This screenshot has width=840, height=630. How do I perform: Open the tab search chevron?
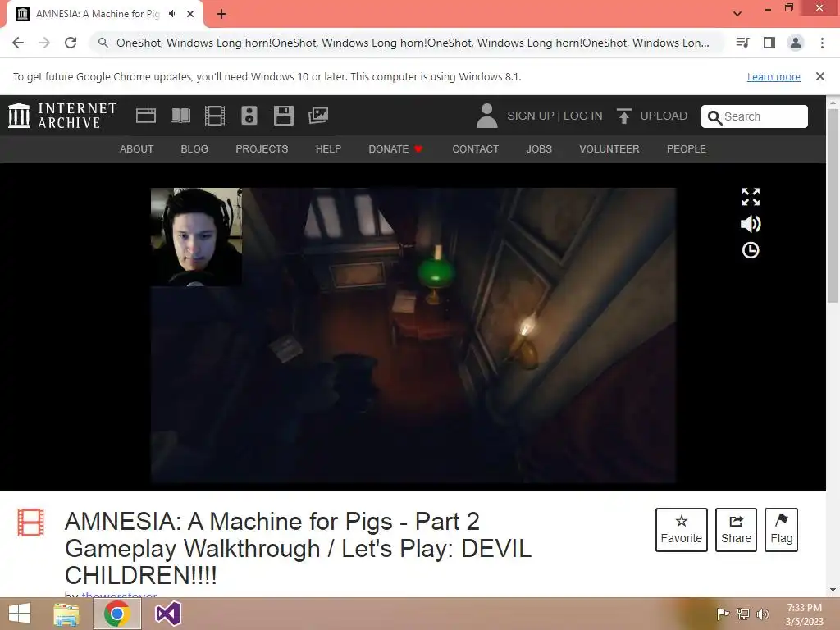(737, 14)
